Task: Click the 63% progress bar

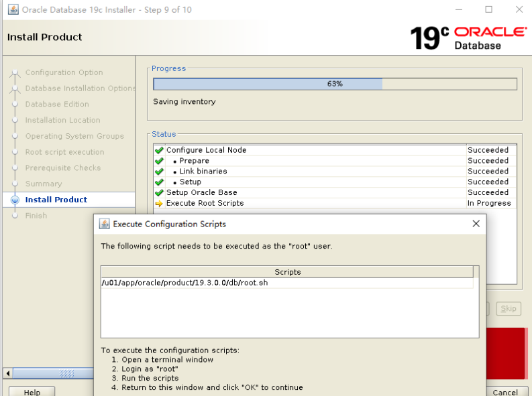Action: click(x=335, y=84)
